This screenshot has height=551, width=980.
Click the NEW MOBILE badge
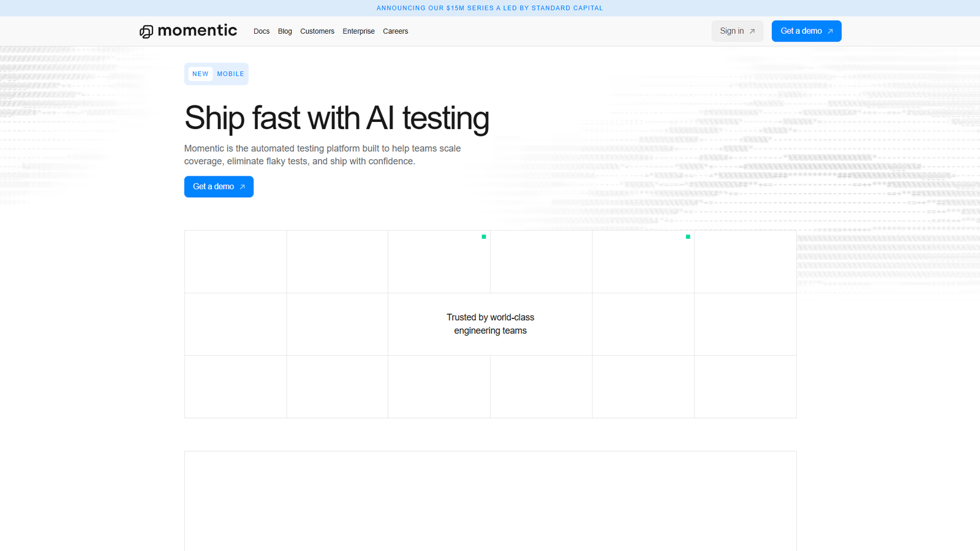tap(216, 74)
